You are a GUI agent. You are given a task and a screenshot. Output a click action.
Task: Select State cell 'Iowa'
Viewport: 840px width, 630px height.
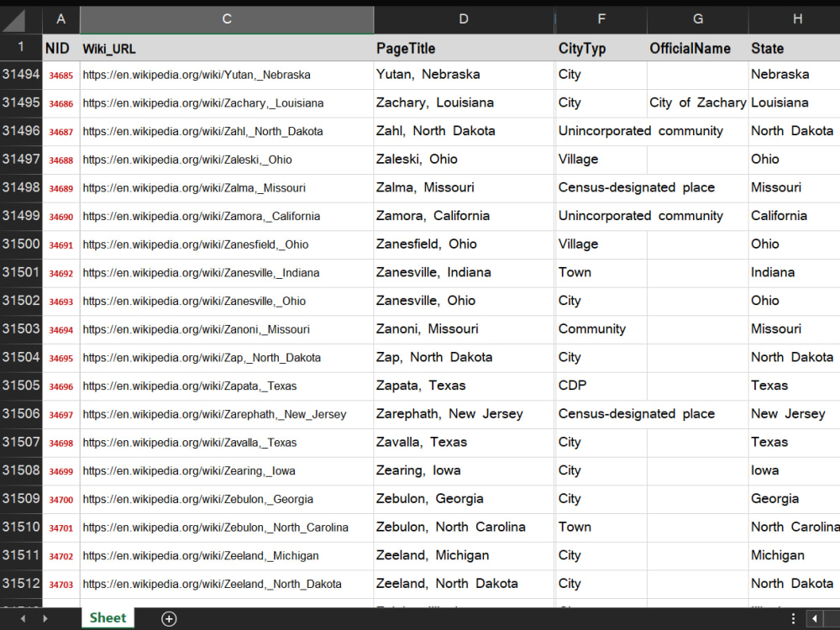795,470
